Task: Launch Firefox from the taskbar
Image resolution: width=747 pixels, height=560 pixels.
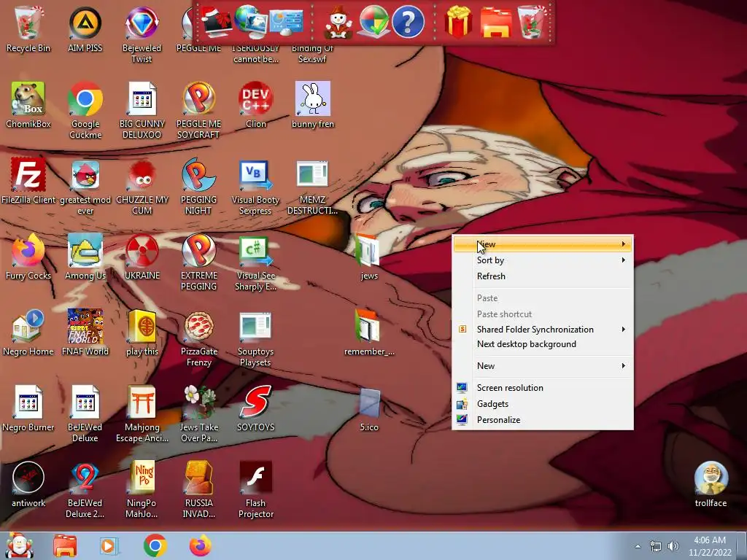Action: pyautogui.click(x=201, y=545)
